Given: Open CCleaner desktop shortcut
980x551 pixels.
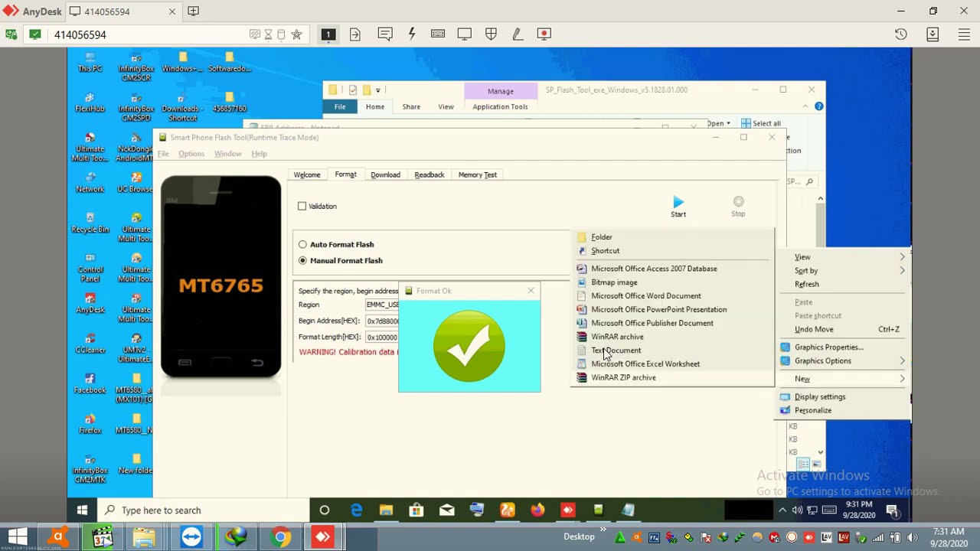Looking at the screenshot, I should (x=90, y=344).
